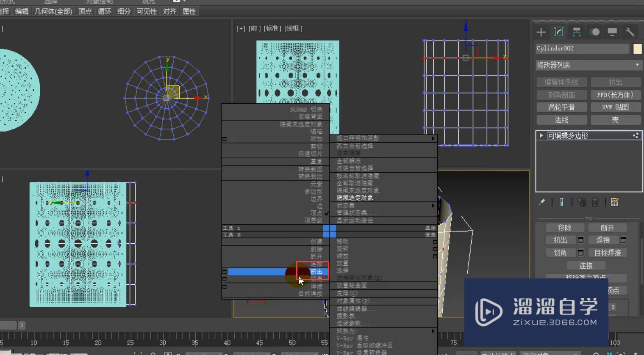644x355 pixels.
Task: Open the object color swatch
Action: click(637, 49)
